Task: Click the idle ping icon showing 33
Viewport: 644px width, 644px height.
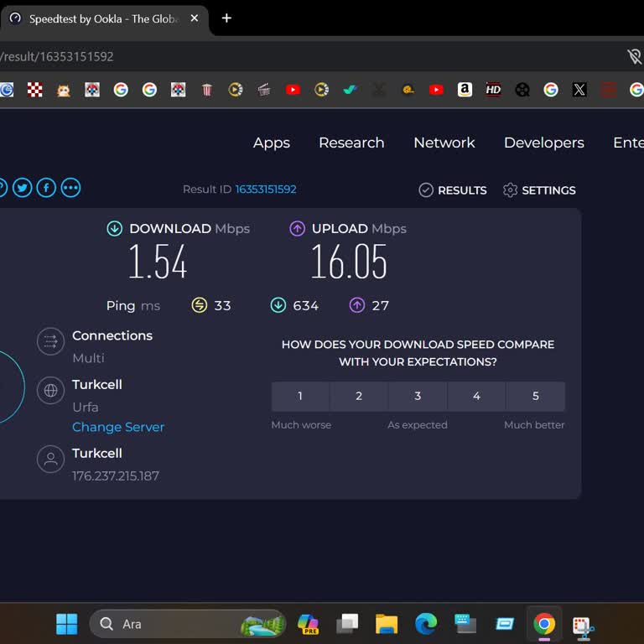Action: (200, 305)
